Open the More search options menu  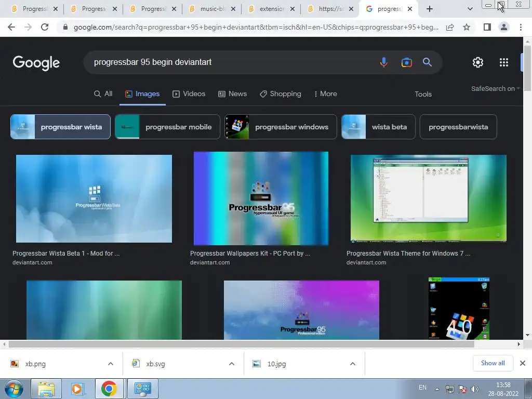coord(325,94)
